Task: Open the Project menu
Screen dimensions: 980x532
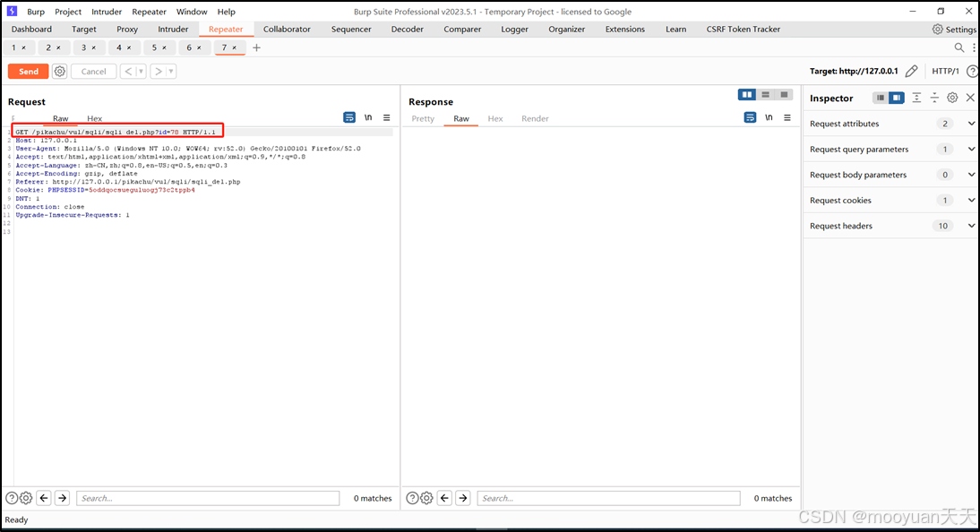Action: pyautogui.click(x=68, y=12)
